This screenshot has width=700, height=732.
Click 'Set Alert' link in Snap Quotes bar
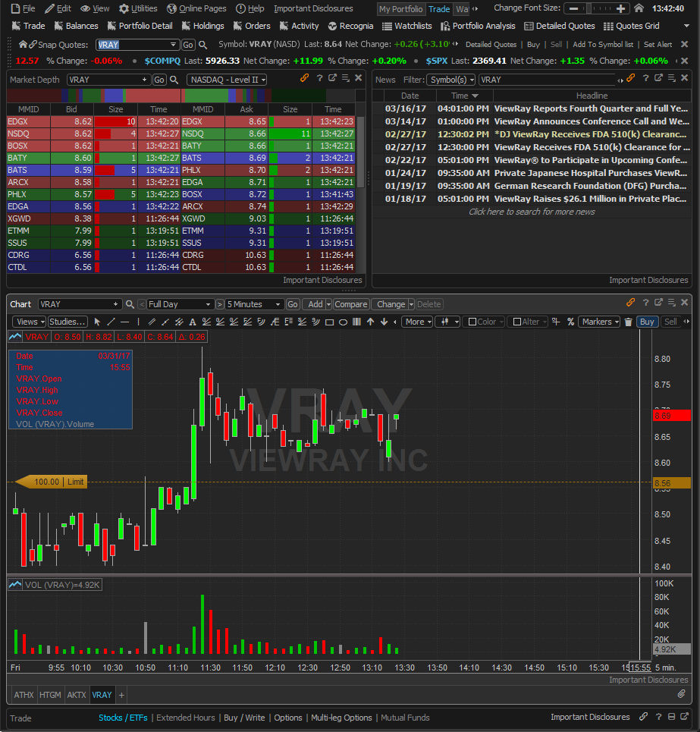pos(658,44)
